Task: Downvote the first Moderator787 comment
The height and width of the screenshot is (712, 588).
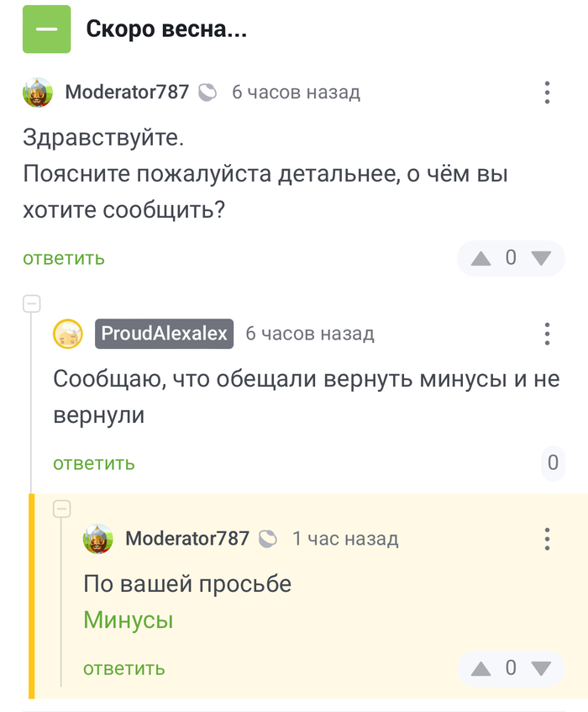Action: pyautogui.click(x=541, y=258)
